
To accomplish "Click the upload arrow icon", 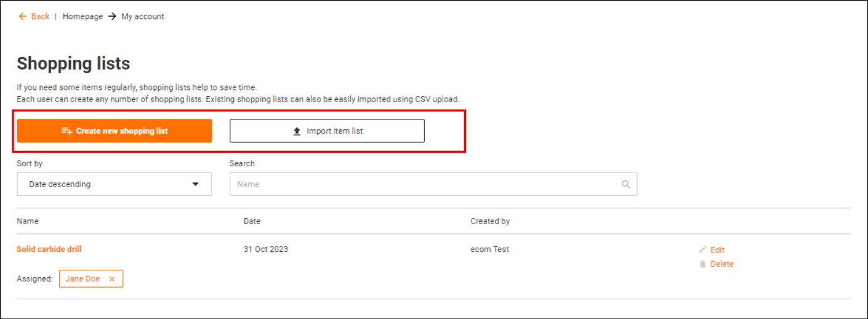I will point(297,131).
